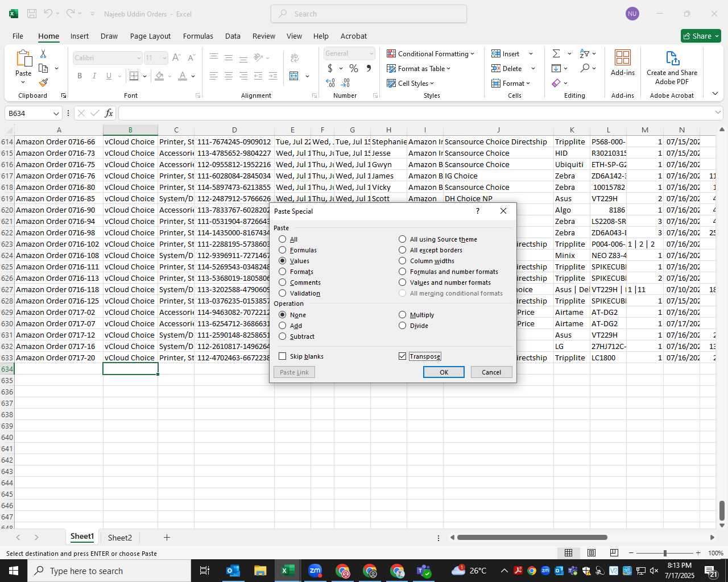Open the File menu tab
The width and height of the screenshot is (728, 582).
[18, 36]
